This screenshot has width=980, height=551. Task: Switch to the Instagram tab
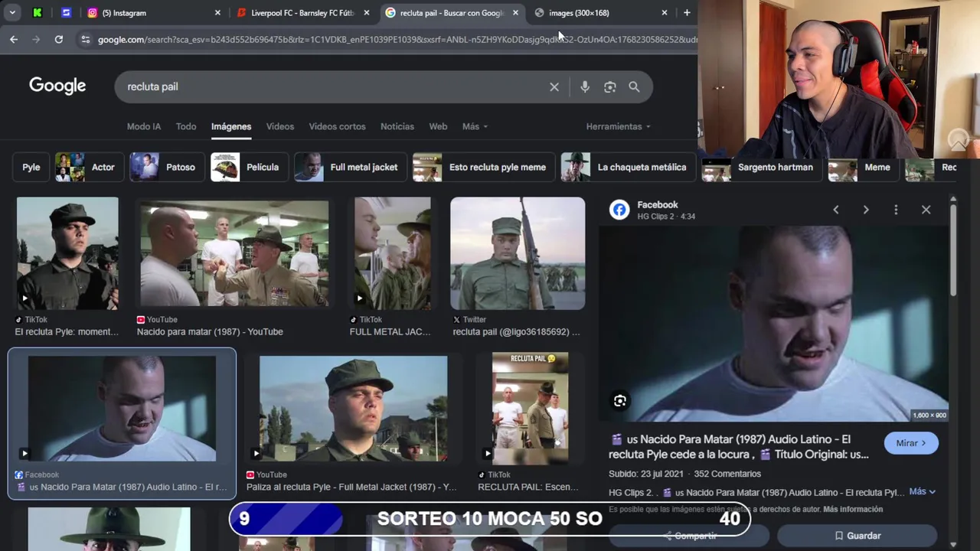coord(145,13)
